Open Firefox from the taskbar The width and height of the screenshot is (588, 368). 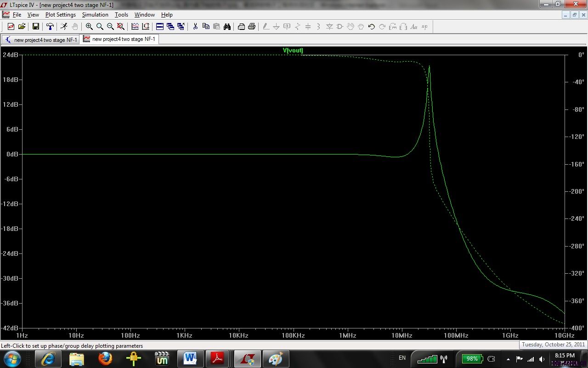tap(105, 358)
